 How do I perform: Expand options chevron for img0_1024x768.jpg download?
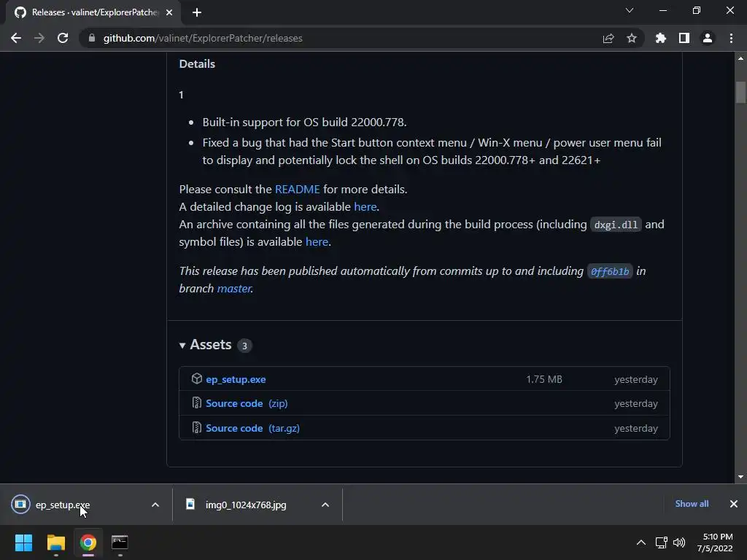tap(325, 505)
